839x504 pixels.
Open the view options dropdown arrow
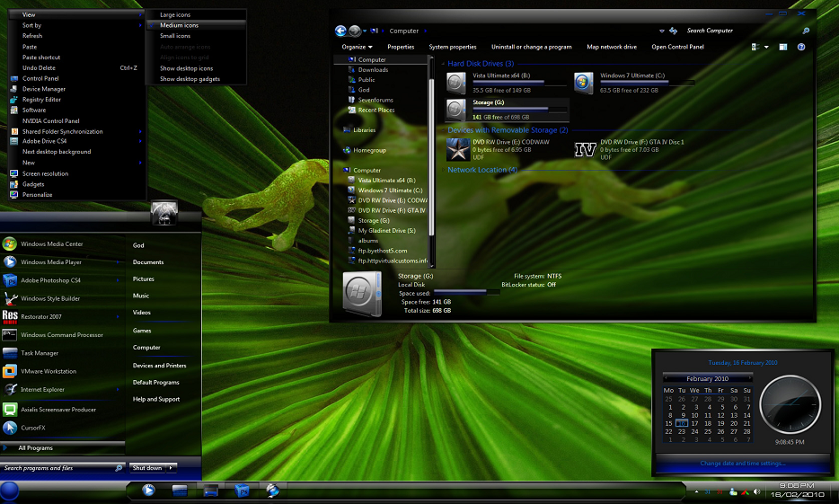click(x=766, y=47)
